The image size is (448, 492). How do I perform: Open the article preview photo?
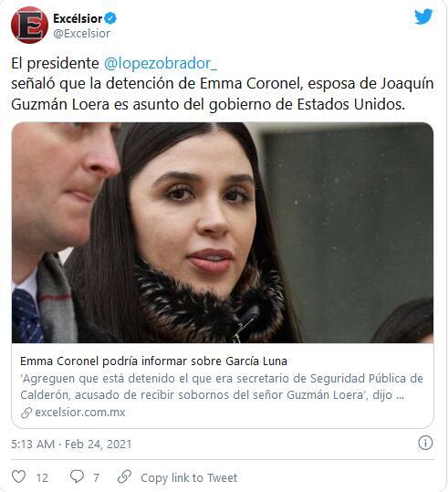coord(223,233)
